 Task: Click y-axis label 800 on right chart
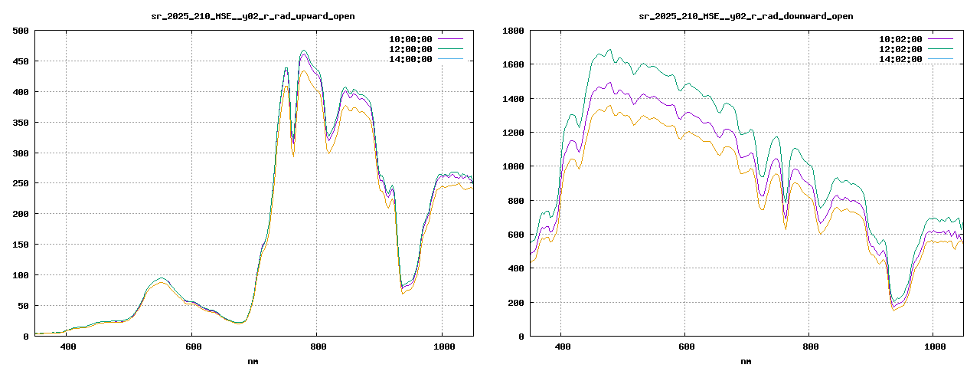[x=516, y=201]
